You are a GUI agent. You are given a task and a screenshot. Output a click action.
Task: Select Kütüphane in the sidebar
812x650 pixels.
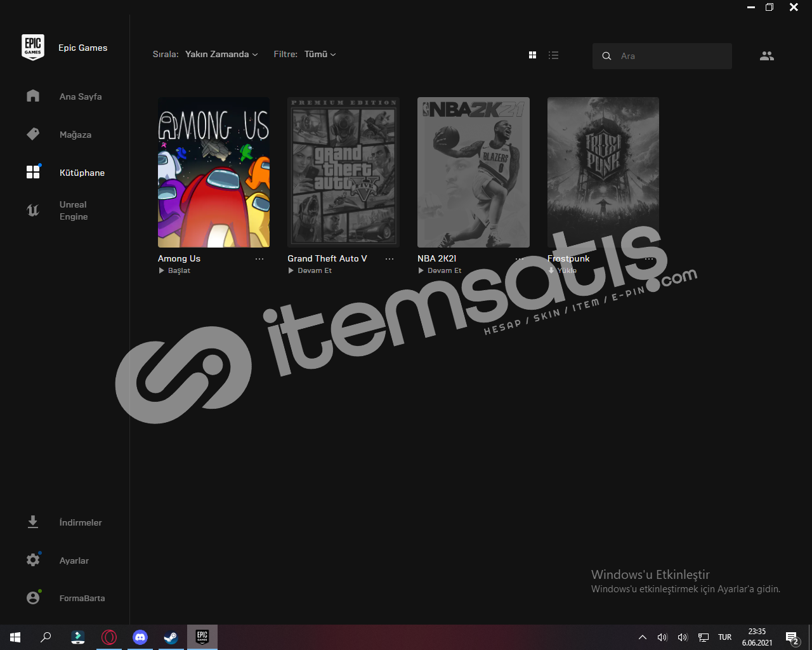[x=82, y=173]
